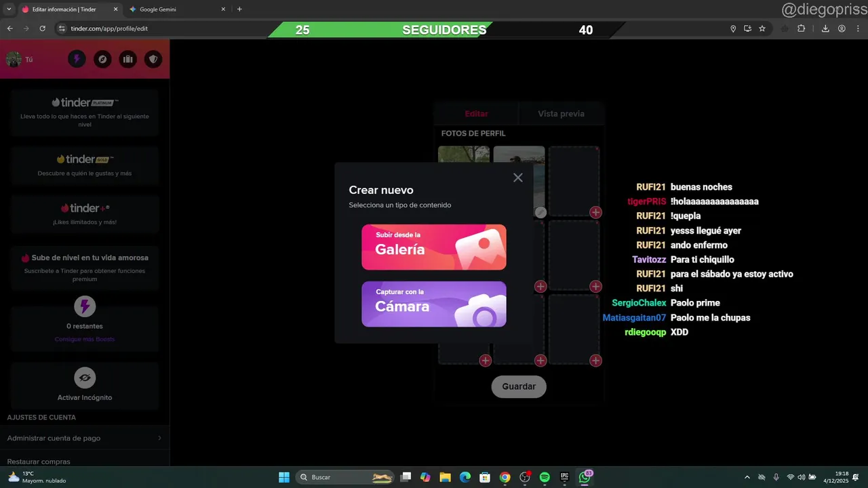Click the purple Boost icon with 0 restantes

(x=85, y=306)
